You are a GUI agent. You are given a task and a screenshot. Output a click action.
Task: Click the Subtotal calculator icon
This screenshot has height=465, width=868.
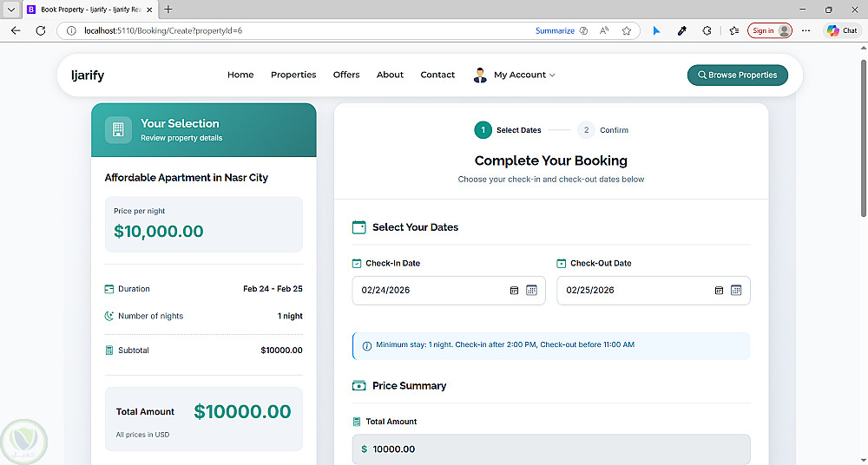coord(109,350)
